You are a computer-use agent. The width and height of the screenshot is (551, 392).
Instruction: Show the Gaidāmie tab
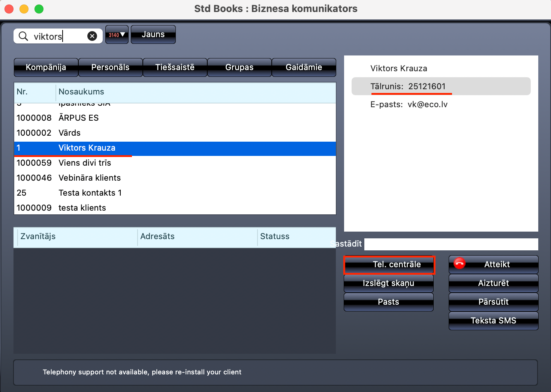(x=304, y=67)
